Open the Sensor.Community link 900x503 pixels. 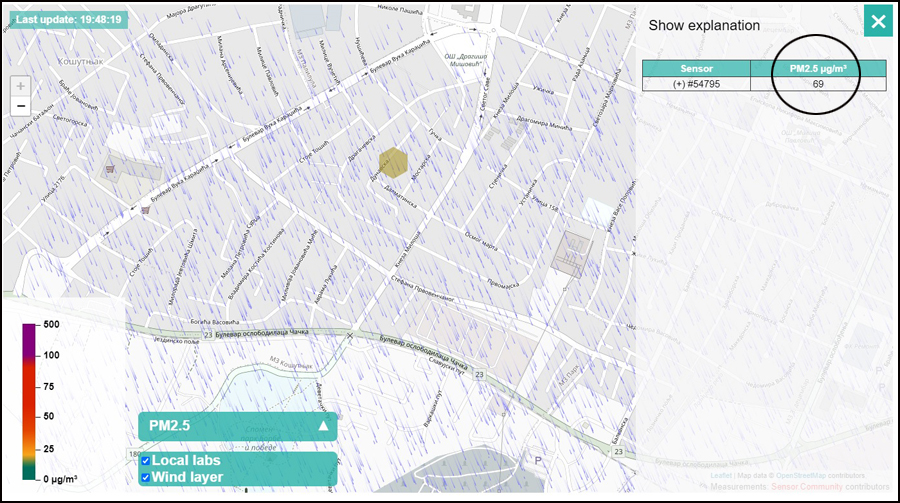[807, 486]
